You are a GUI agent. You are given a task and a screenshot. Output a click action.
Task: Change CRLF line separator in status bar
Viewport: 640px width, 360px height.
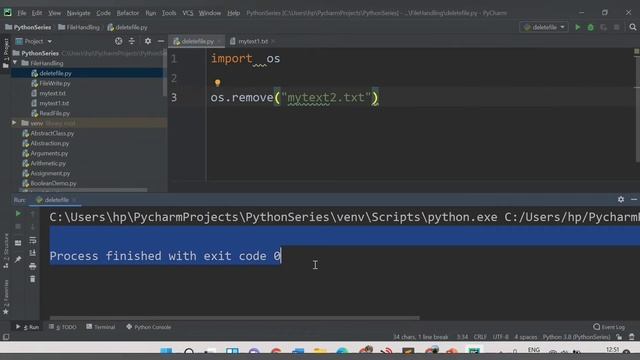click(480, 337)
